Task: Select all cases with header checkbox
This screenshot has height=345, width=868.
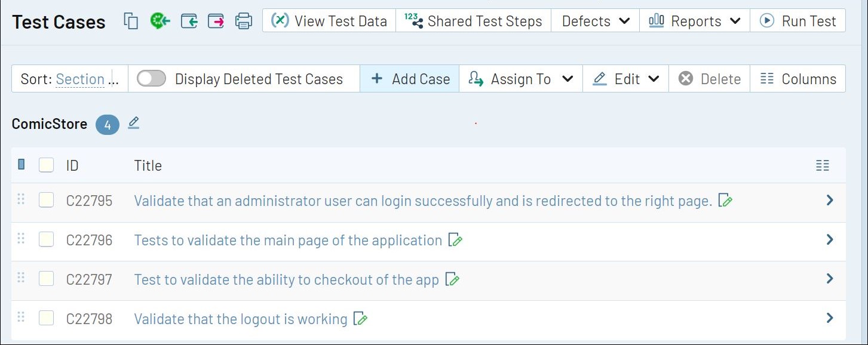Action: (x=46, y=165)
